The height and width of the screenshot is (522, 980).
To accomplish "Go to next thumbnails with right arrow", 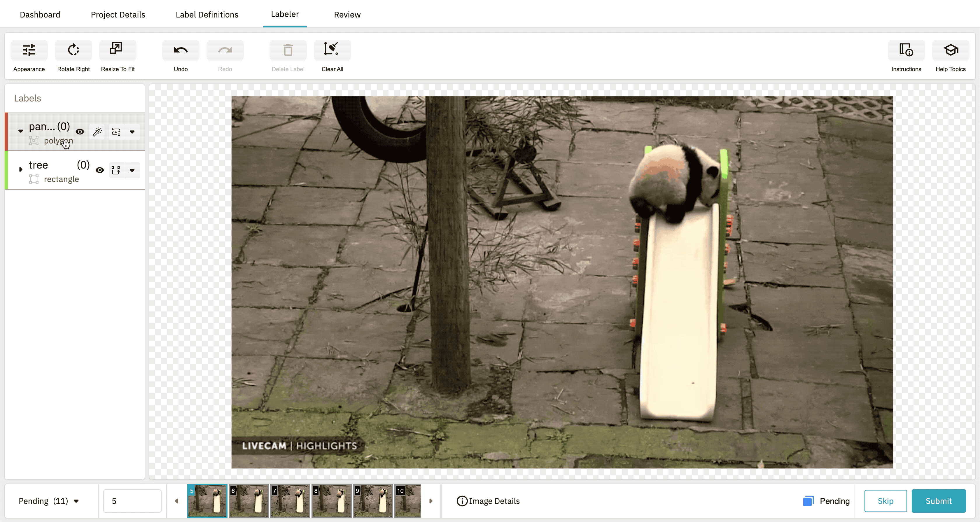I will pyautogui.click(x=431, y=501).
